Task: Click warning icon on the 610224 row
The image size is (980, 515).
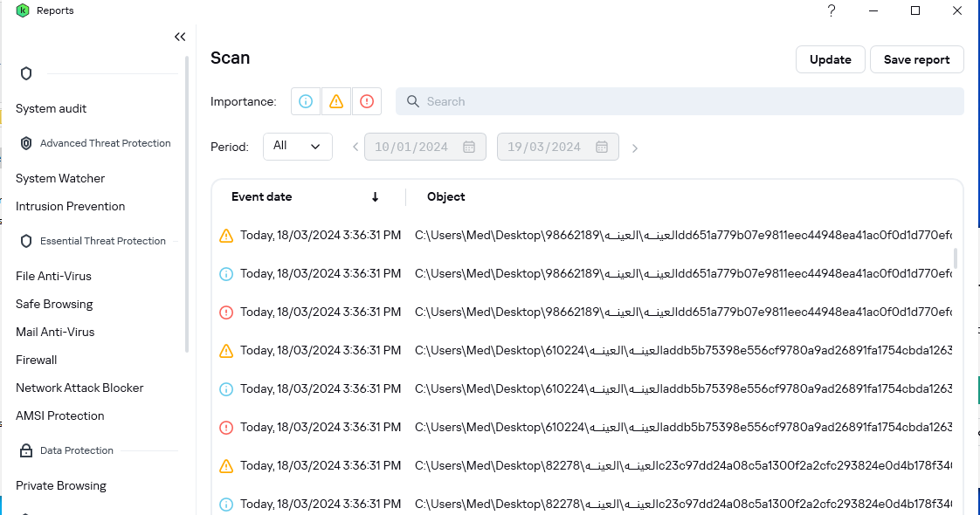Action: point(226,351)
